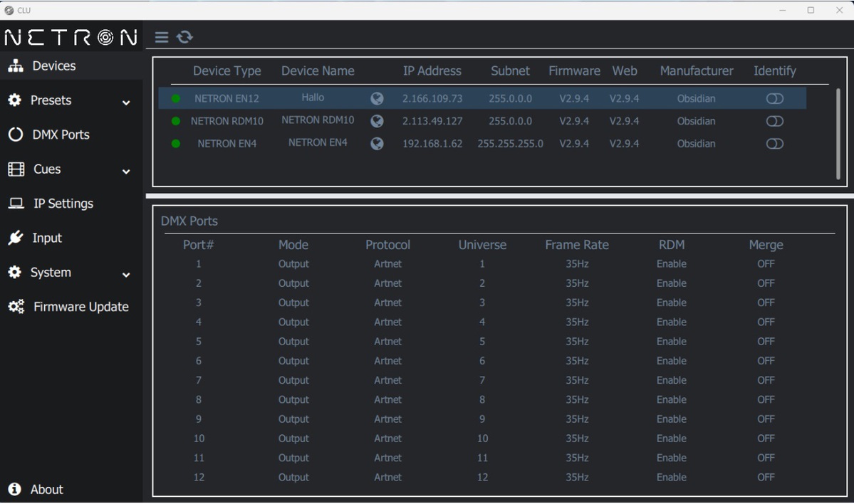Click the Obsidian manufacturer for NETRON EN4
Screen dimensions: 854x504
pyautogui.click(x=696, y=144)
